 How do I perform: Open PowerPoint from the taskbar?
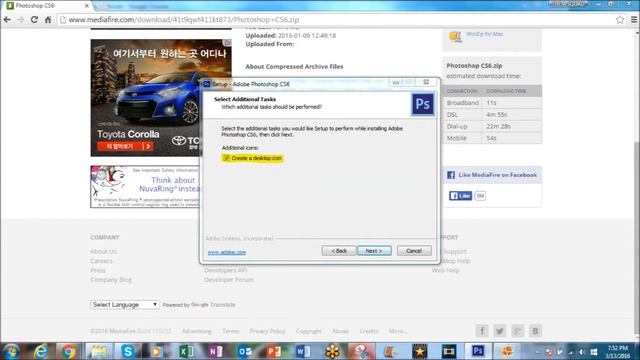click(x=274, y=351)
